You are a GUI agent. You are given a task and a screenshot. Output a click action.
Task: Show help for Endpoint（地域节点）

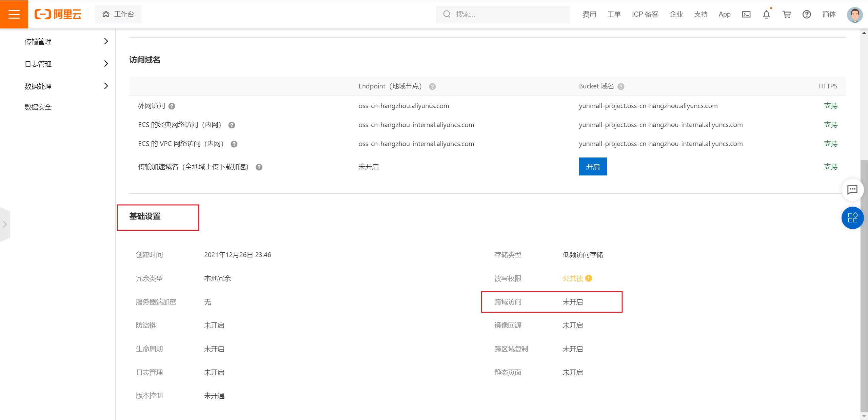pyautogui.click(x=432, y=86)
